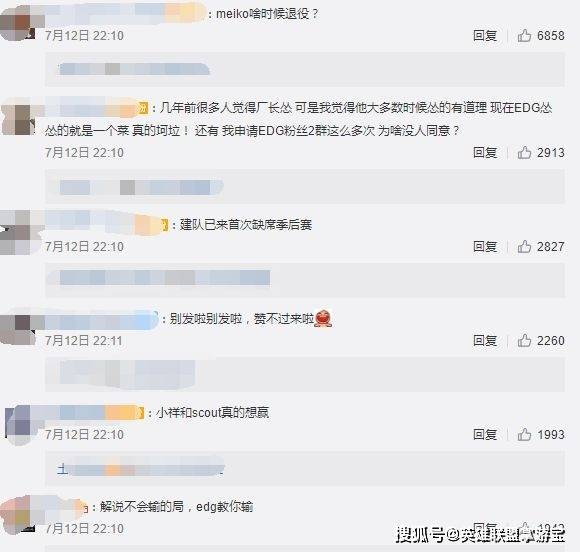The height and width of the screenshot is (552, 580).
Task: Open avatar of the 缺席季后赛 commenter
Action: tap(20, 233)
